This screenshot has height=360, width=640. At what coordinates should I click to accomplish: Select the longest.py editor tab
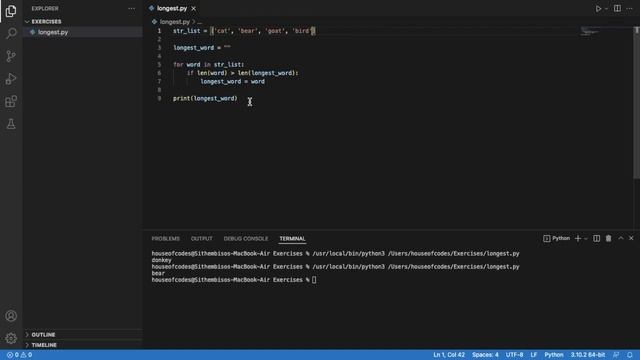[172, 9]
